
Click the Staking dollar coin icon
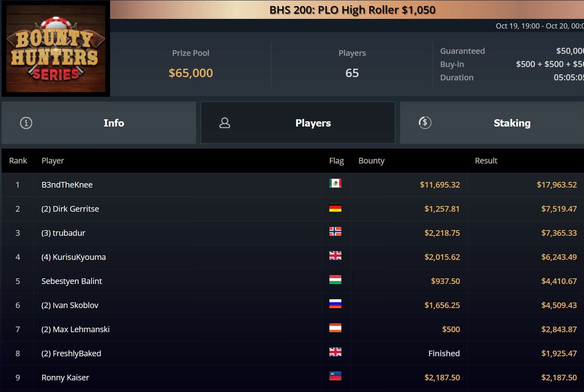425,122
